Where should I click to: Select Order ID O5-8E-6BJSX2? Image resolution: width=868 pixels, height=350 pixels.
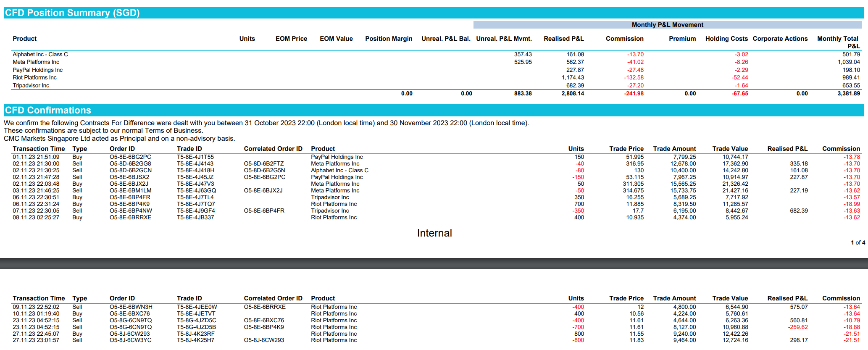click(x=129, y=177)
